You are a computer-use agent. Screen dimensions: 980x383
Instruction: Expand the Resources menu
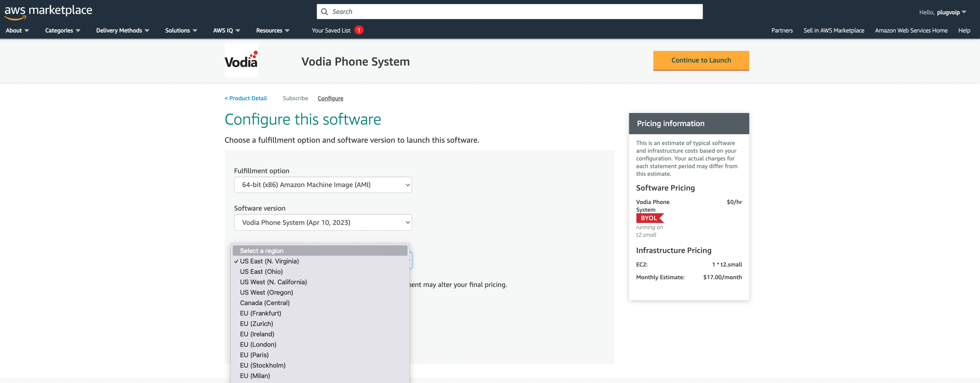coord(273,30)
